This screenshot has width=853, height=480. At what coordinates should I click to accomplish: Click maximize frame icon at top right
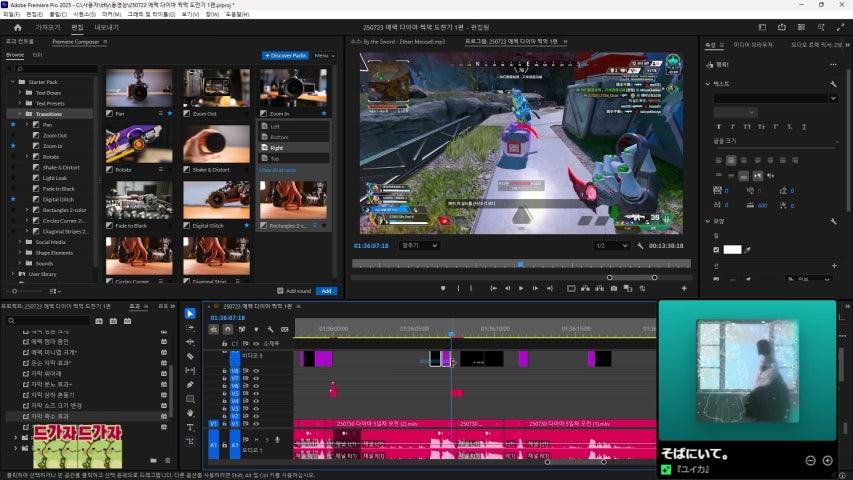(840, 27)
